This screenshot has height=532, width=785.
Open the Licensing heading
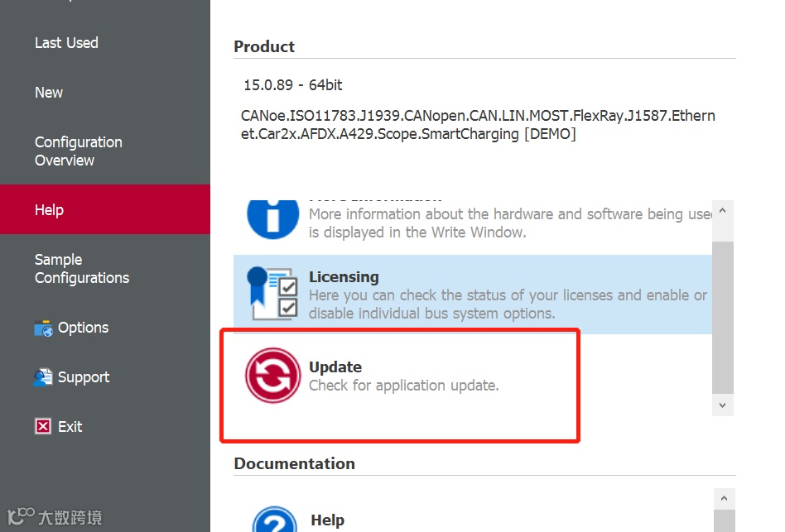[x=344, y=277]
